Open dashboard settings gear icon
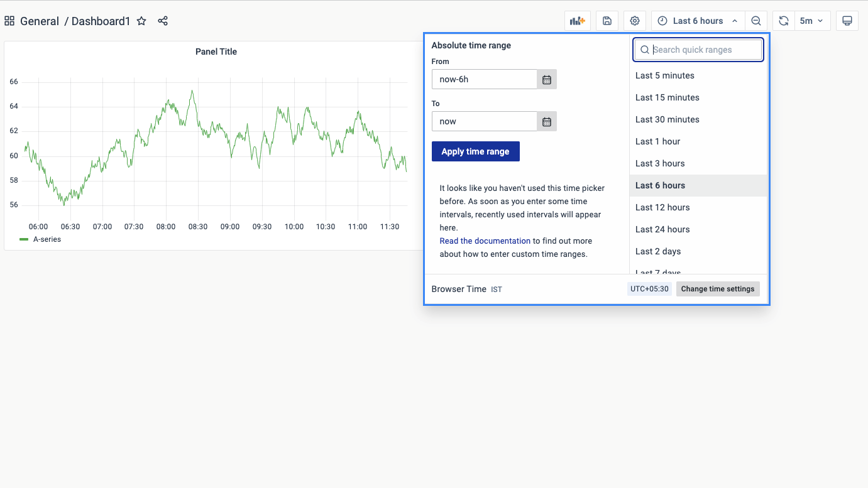 [x=635, y=21]
